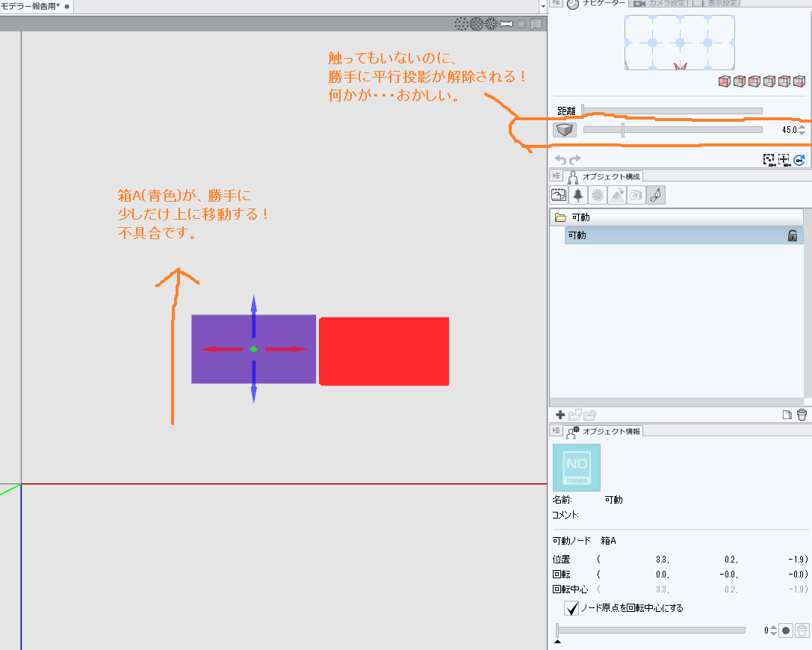This screenshot has width=812, height=650.
Task: Delete selected item from object list
Action: tap(802, 415)
